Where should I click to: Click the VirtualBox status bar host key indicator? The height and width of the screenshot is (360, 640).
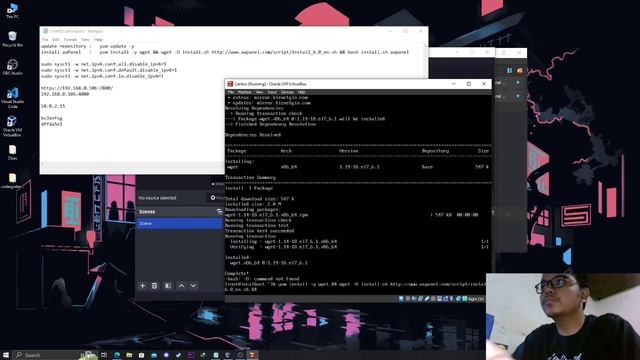click(476, 299)
